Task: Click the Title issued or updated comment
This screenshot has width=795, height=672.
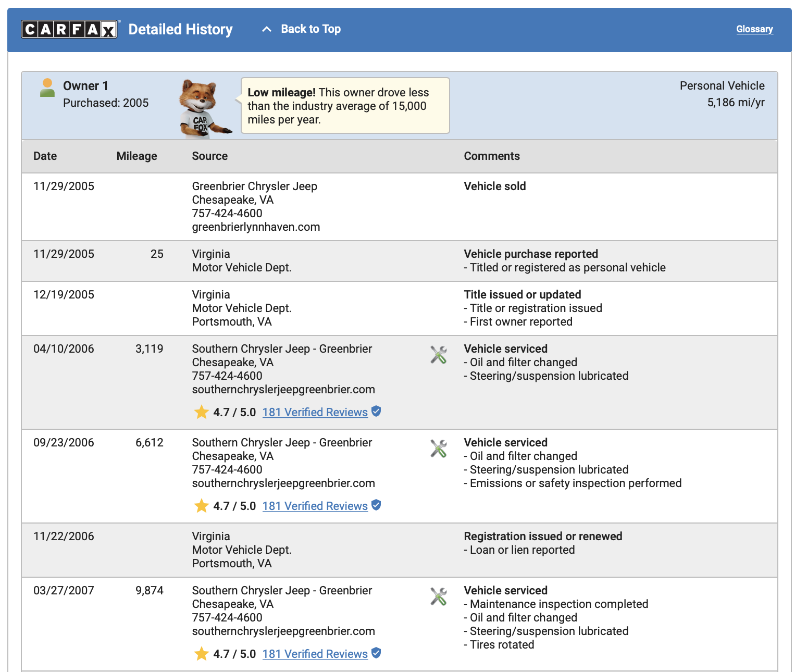Action: [523, 295]
